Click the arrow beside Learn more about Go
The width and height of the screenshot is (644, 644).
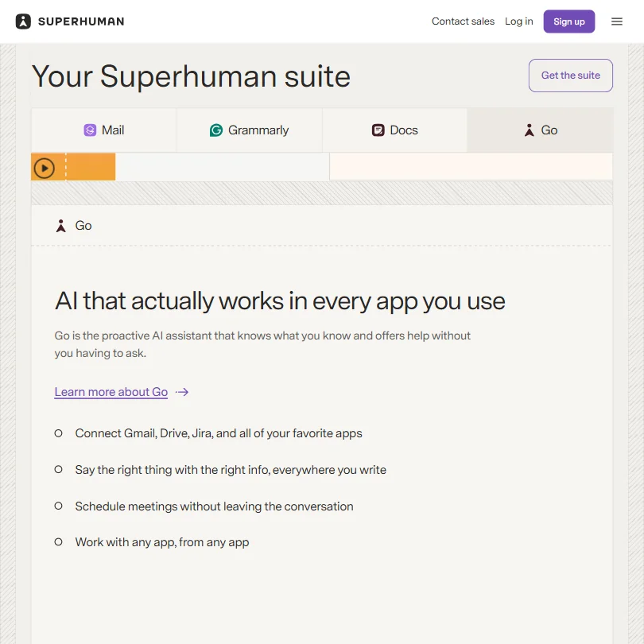(x=182, y=392)
